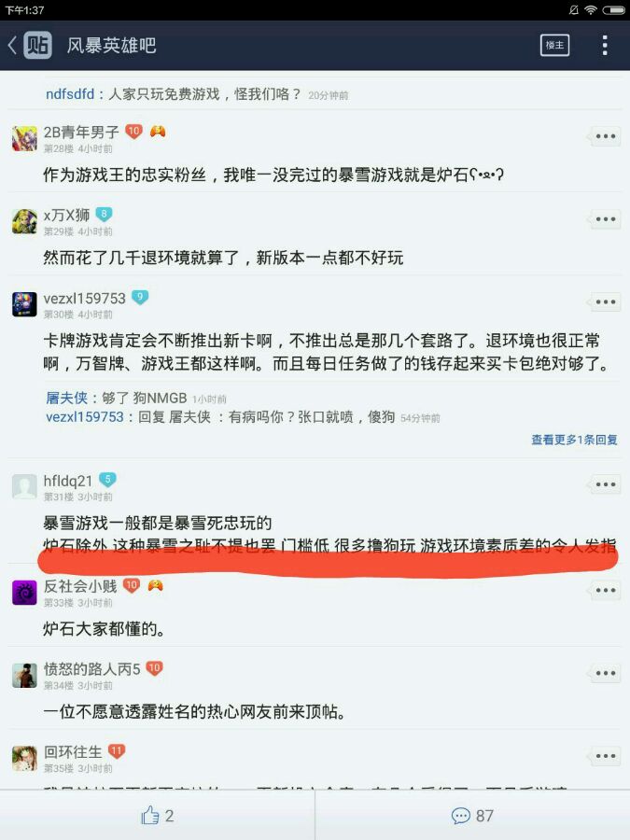
Task: Open the Tieba logo icon
Action: [x=37, y=45]
